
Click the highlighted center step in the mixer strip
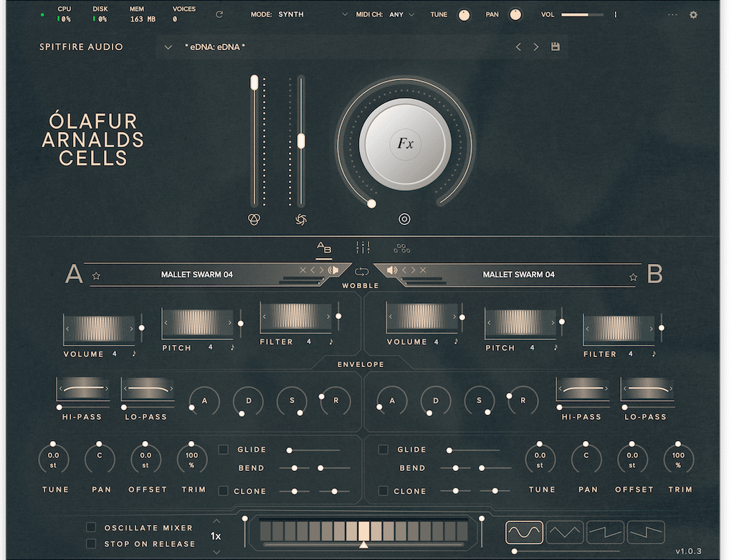[363, 531]
